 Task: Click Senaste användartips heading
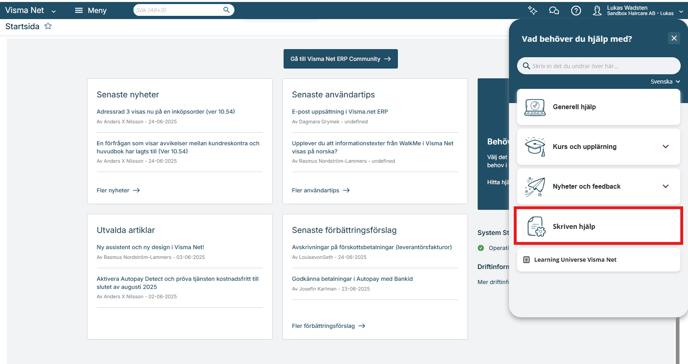pos(333,94)
